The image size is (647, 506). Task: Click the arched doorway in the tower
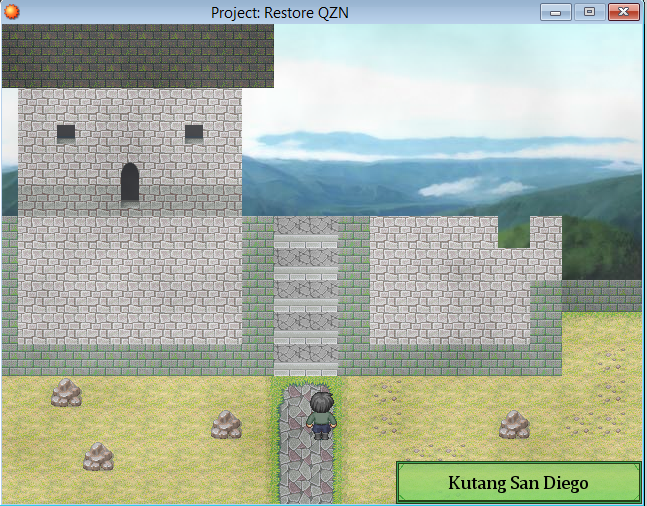point(130,182)
